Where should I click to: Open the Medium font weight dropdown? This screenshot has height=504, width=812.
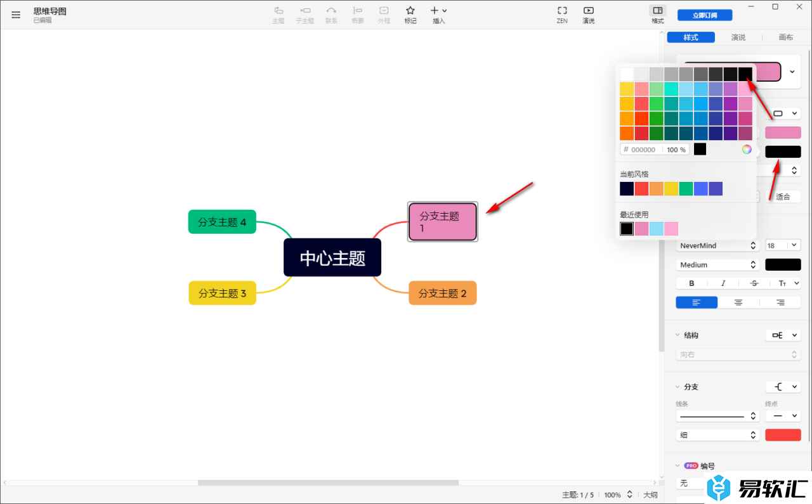(718, 264)
